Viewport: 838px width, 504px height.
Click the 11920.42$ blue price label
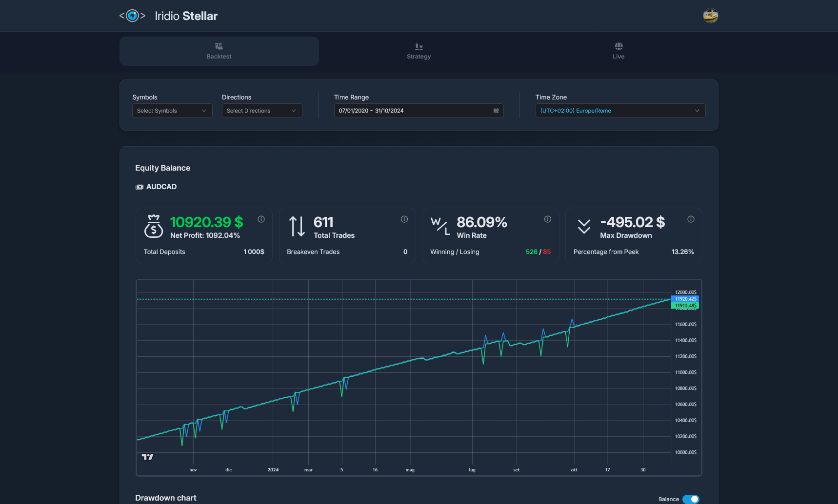[x=685, y=299]
